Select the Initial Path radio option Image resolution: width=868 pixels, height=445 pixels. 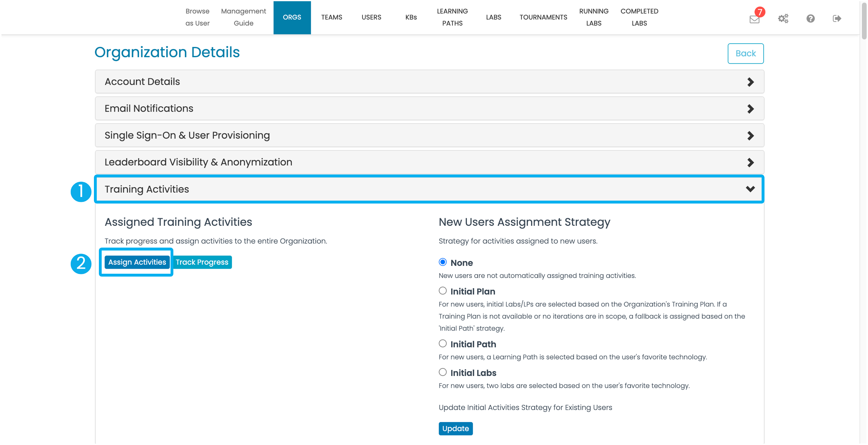coord(442,344)
